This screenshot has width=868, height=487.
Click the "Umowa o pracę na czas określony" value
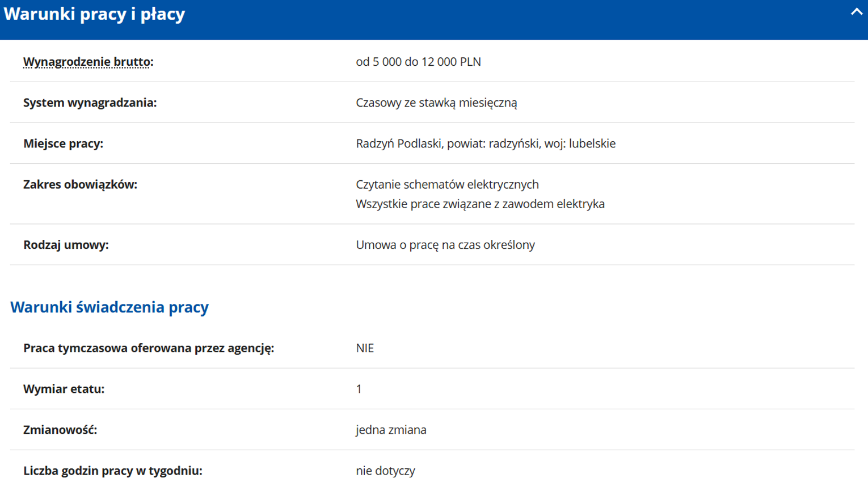tap(445, 245)
